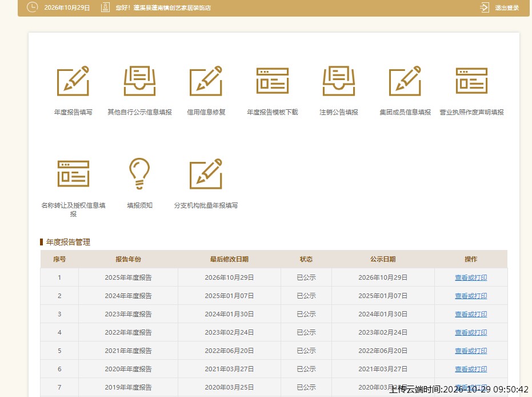Click the 最后修改日期 column header
532x397 pixels.
(x=229, y=259)
